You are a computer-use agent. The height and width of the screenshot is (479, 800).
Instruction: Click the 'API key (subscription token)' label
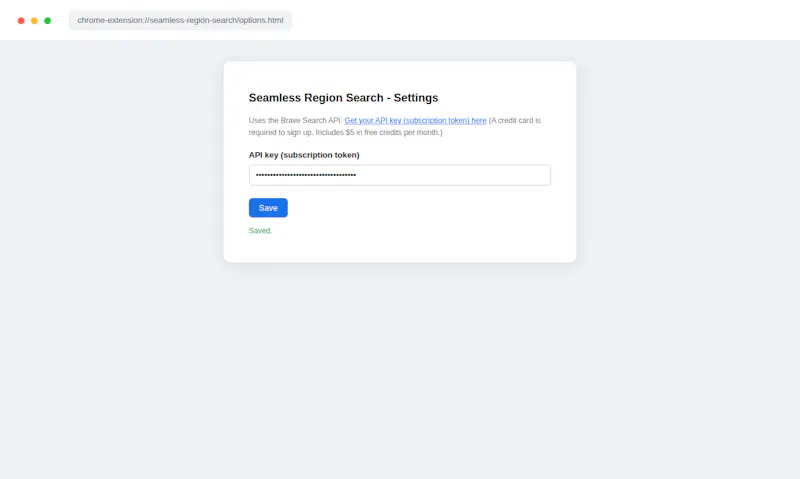(x=304, y=155)
